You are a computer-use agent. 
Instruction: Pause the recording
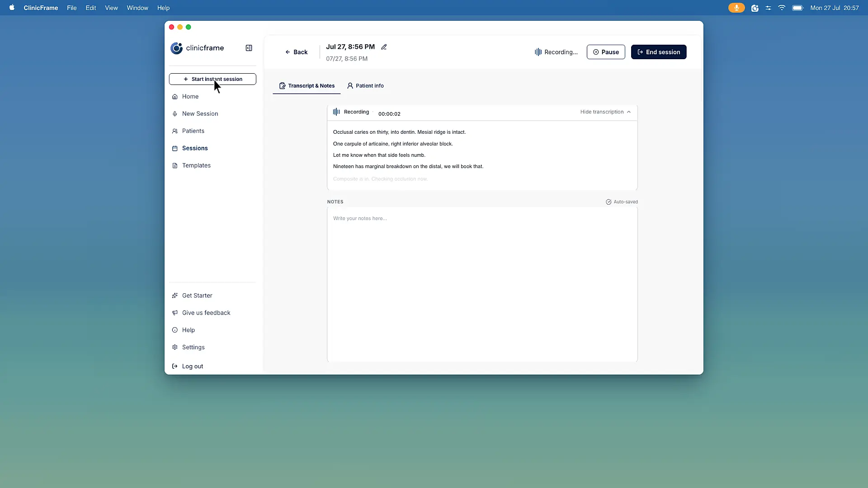[606, 52]
